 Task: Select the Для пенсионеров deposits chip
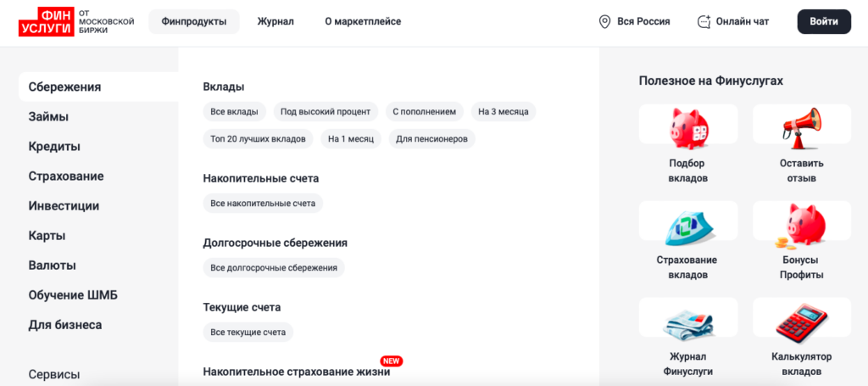pyautogui.click(x=431, y=139)
